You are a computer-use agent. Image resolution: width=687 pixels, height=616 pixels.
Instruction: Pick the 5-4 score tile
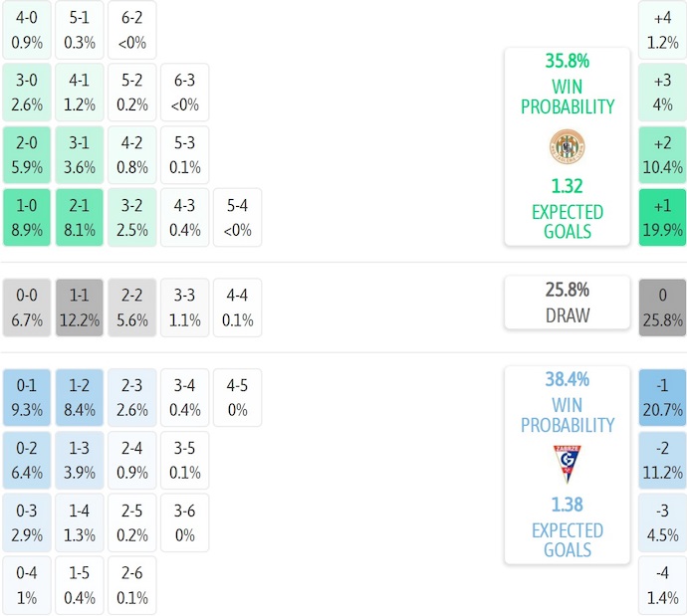pos(237,217)
